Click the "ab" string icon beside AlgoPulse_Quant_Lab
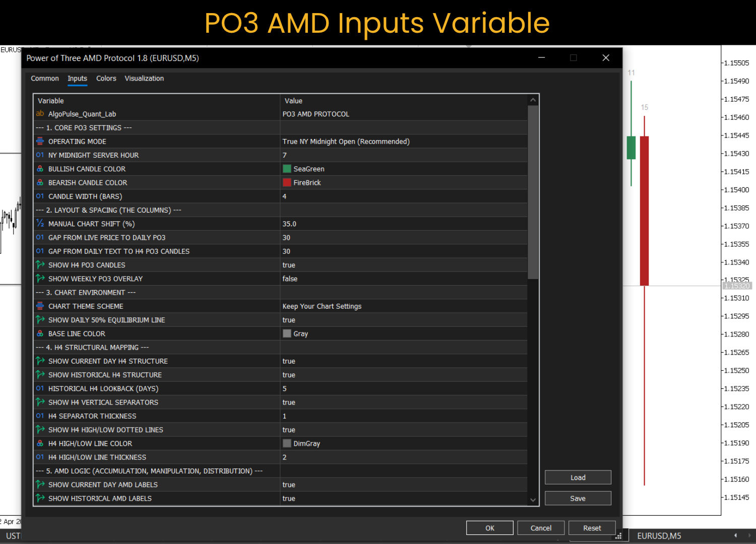The height and width of the screenshot is (544, 756). [x=40, y=114]
